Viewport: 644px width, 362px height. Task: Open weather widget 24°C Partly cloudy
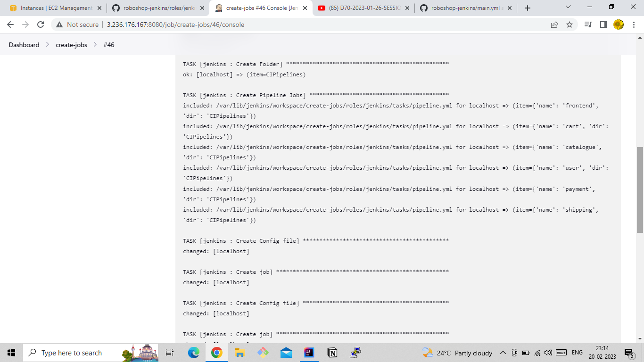pyautogui.click(x=457, y=353)
